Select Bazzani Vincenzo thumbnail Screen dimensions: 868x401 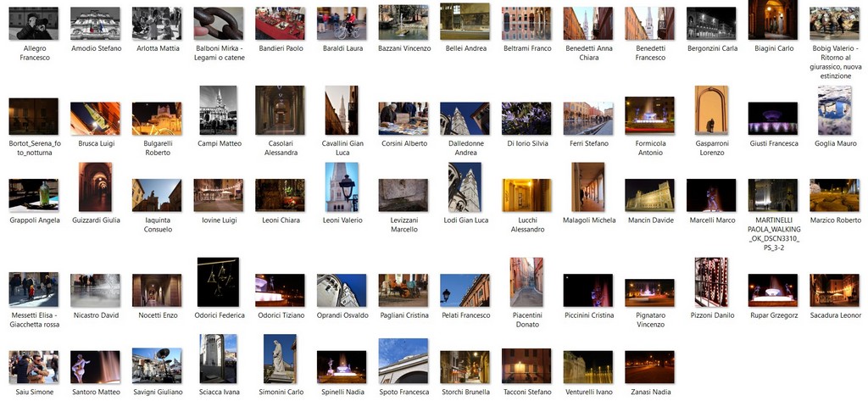(403, 23)
